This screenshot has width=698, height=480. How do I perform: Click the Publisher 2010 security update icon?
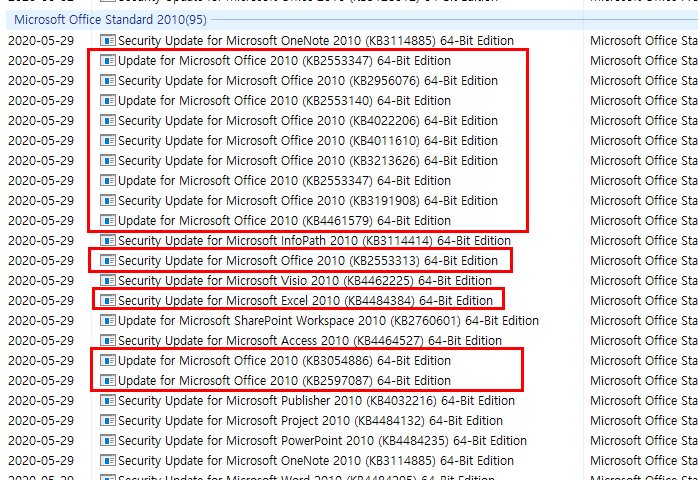(x=108, y=401)
